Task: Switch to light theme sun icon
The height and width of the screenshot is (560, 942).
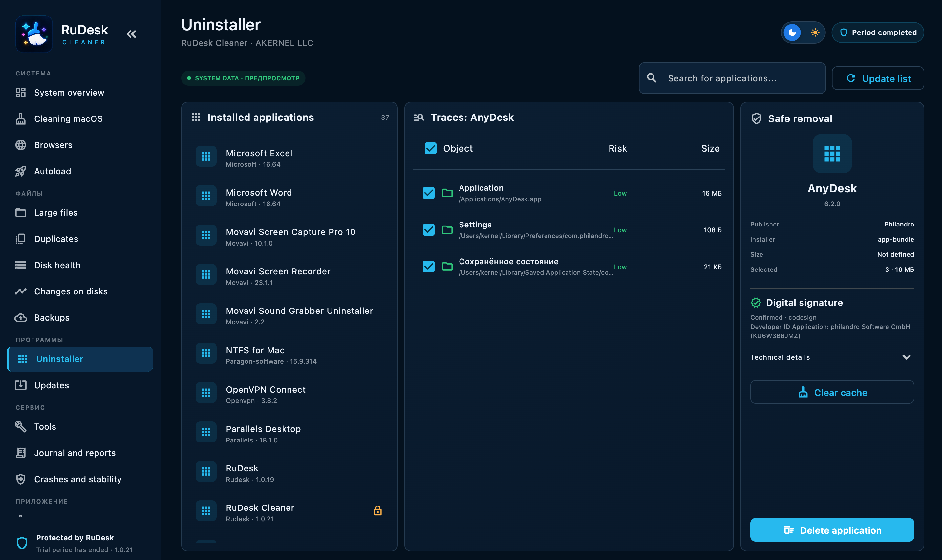Action: tap(815, 32)
